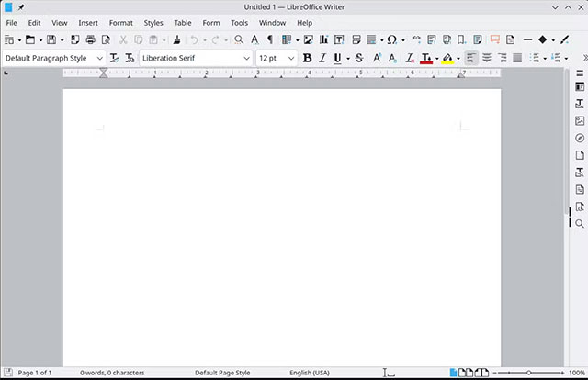Open the Format menu

point(120,23)
